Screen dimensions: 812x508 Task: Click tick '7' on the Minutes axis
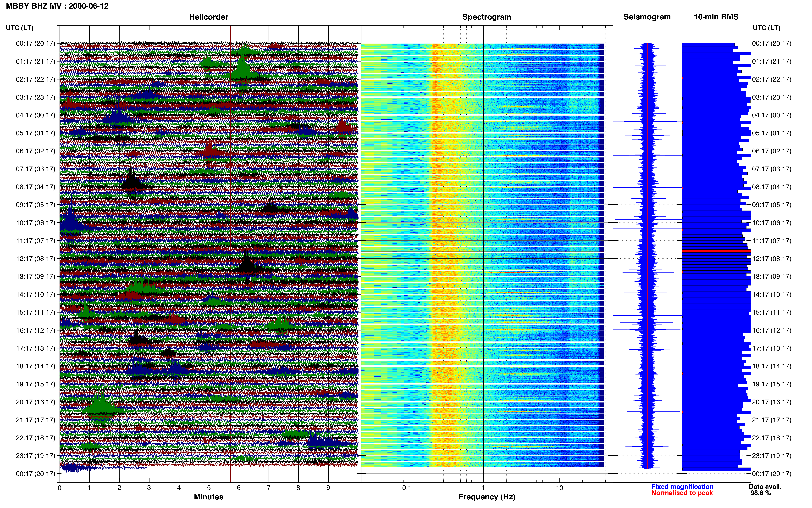click(269, 488)
